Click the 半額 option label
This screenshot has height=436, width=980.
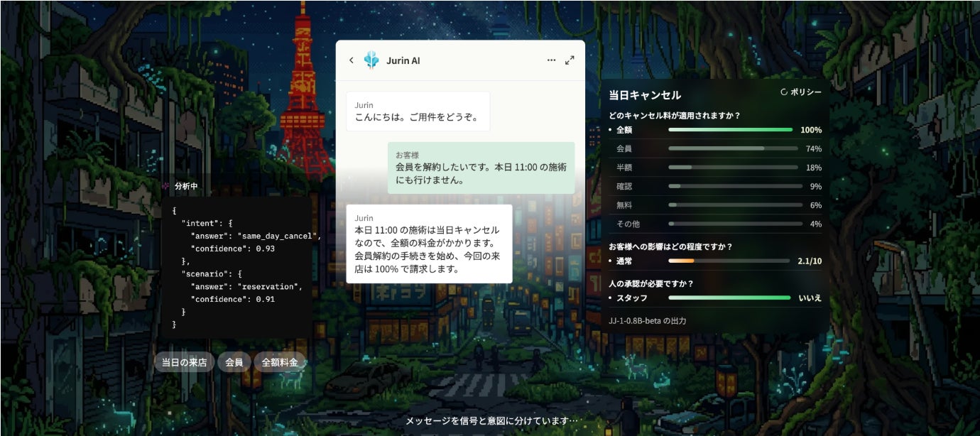point(624,168)
